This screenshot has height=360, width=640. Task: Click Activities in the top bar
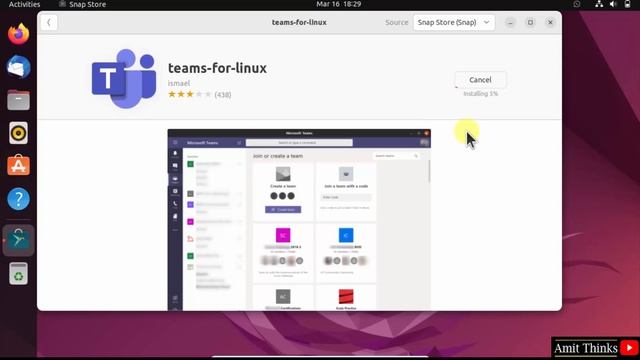coord(24,4)
